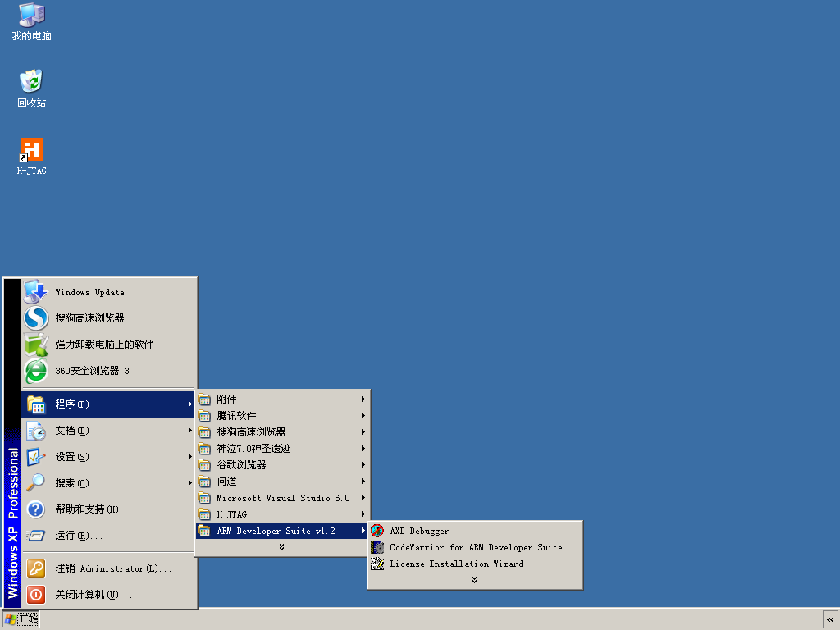Click the Programs (程序) folder icon
The height and width of the screenshot is (630, 840).
point(36,404)
